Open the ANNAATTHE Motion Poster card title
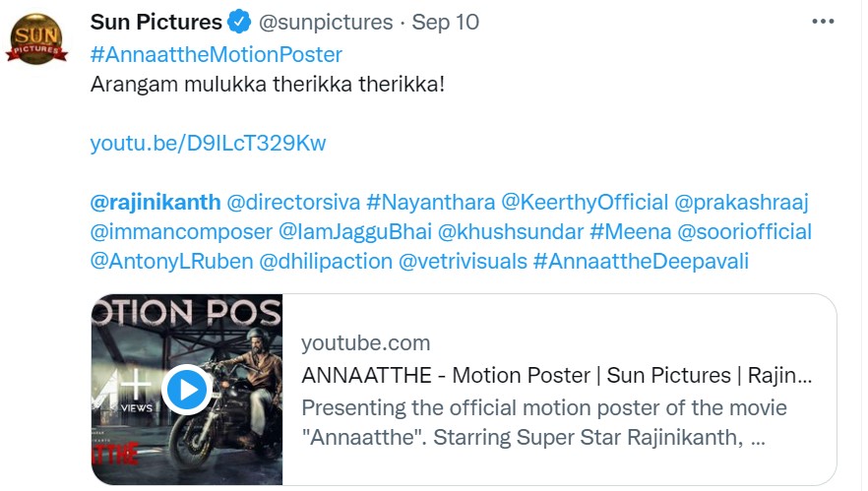Image resolution: width=868 pixels, height=491 pixels. tap(556, 376)
